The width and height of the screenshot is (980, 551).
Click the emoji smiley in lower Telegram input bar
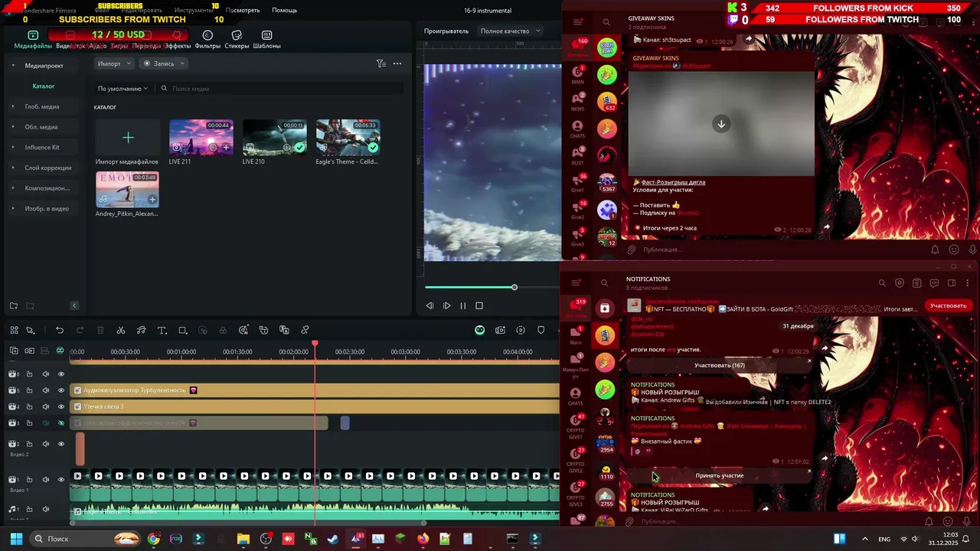[x=948, y=522]
